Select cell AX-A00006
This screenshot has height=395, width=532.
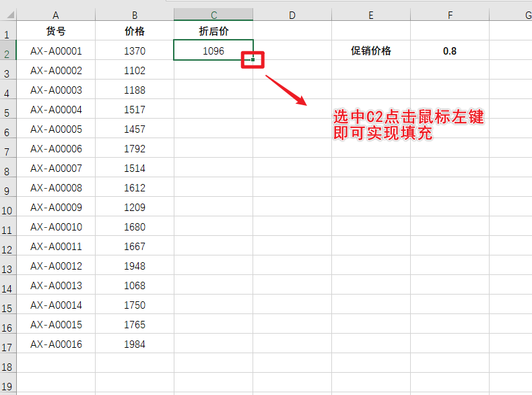click(x=56, y=148)
